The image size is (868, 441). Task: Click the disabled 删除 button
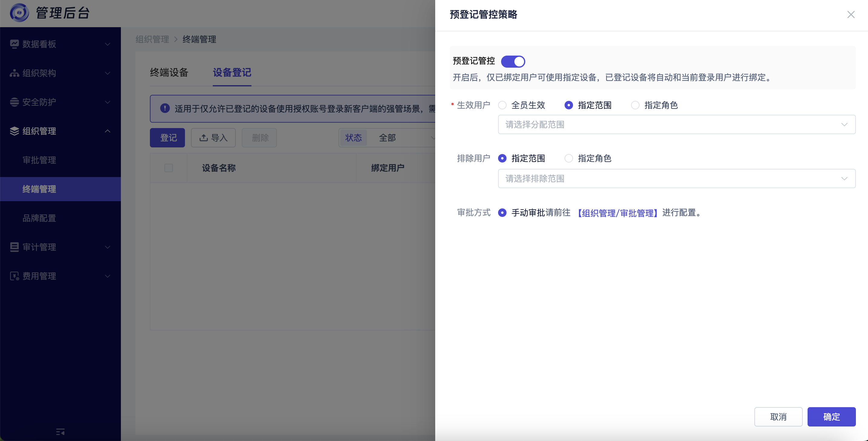259,138
